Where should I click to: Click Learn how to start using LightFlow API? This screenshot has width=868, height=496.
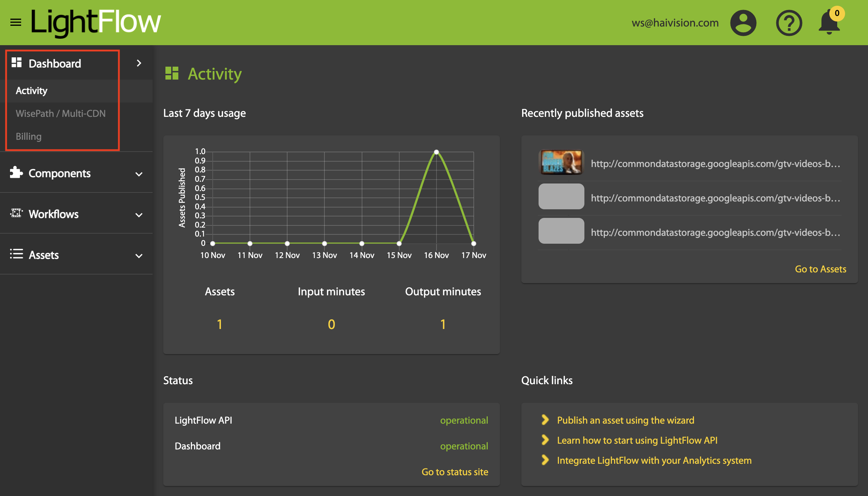pyautogui.click(x=637, y=440)
